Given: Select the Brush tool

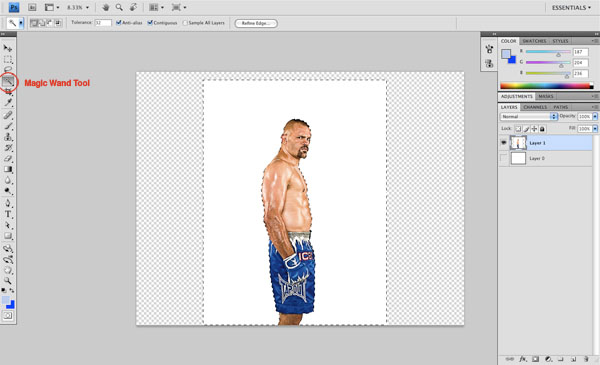Looking at the screenshot, I should point(8,125).
